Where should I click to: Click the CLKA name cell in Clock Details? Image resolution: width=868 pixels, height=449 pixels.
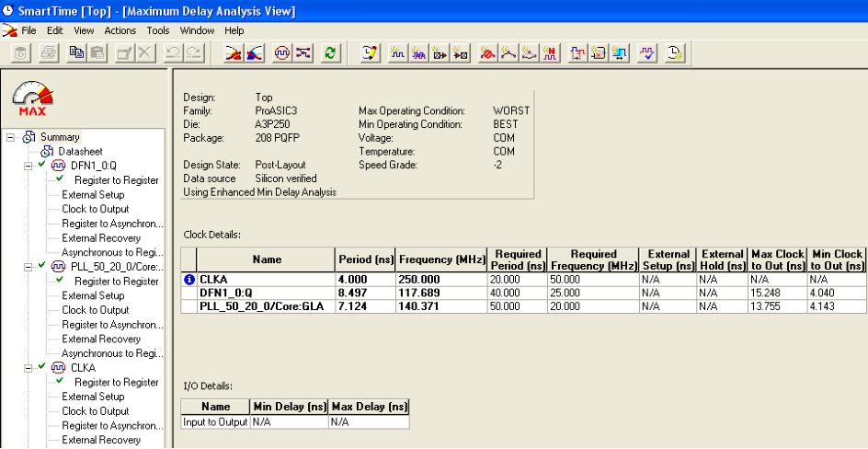[267, 280]
